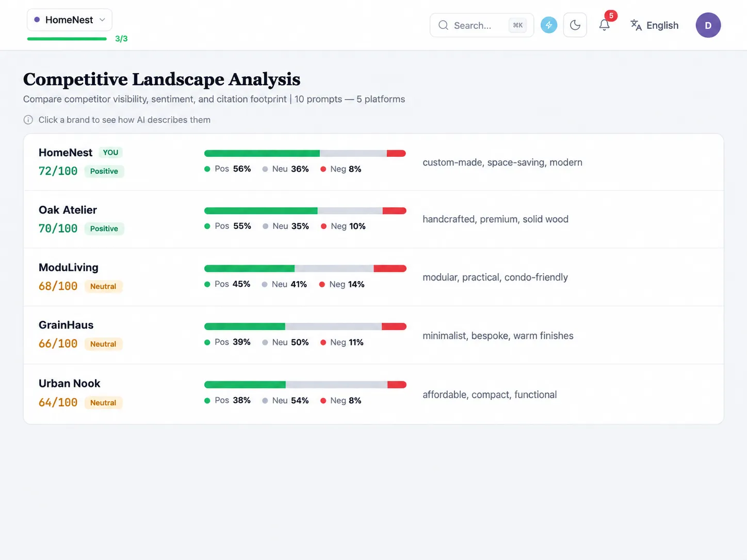The height and width of the screenshot is (560, 747).
Task: Click the translate language icon
Action: (x=636, y=25)
